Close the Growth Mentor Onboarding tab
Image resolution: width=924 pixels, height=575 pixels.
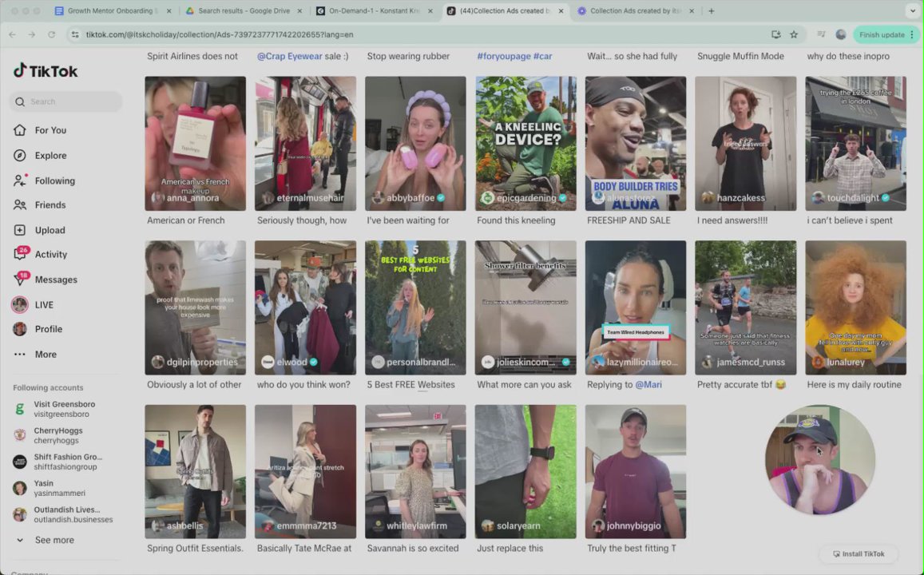(x=169, y=11)
